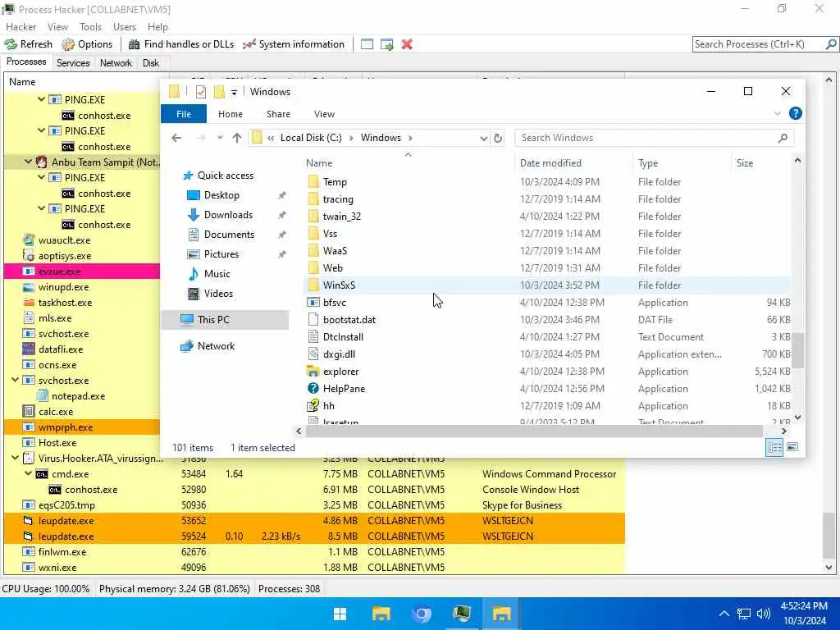Viewport: 840px width, 630px height.
Task: Refresh the Windows folder view
Action: coord(498,138)
